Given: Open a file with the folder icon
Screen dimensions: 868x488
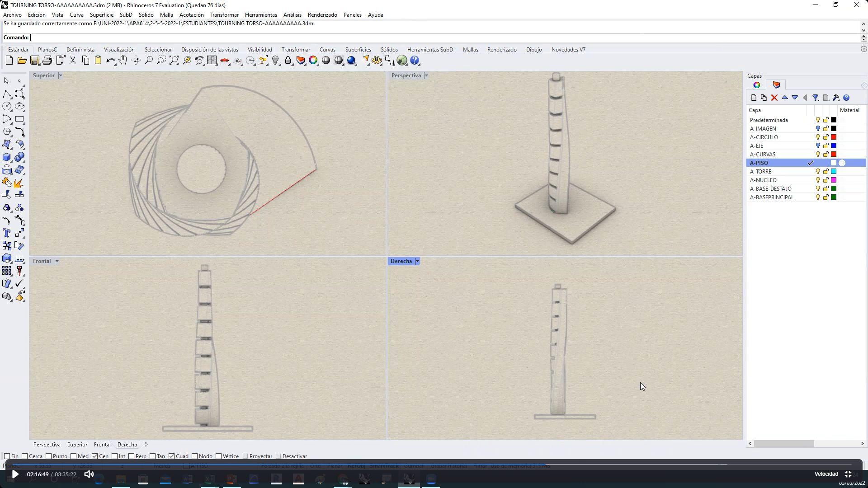Looking at the screenshot, I should 22,61.
